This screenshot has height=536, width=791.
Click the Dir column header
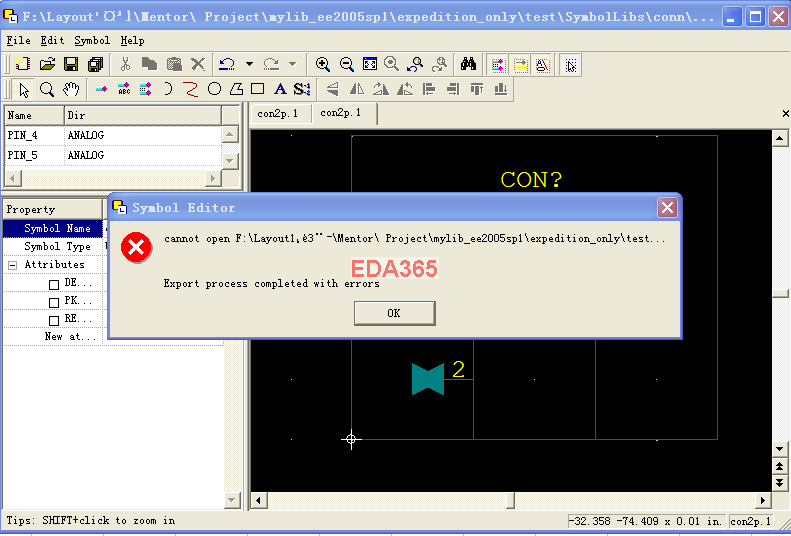143,115
